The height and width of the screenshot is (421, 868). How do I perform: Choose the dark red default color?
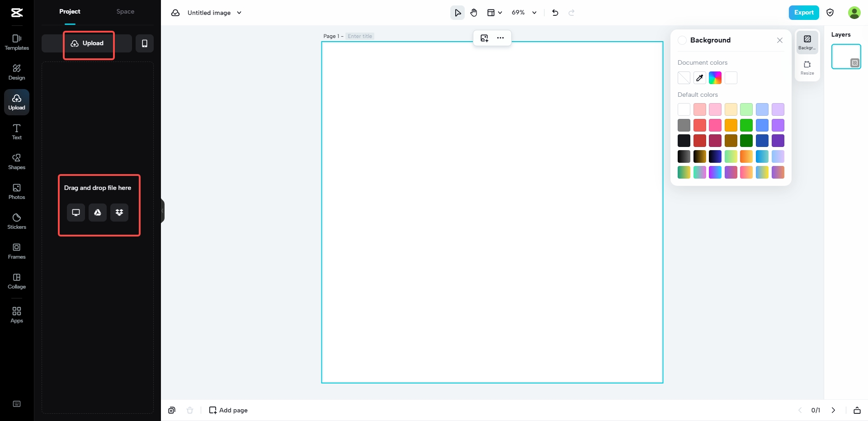pos(700,141)
